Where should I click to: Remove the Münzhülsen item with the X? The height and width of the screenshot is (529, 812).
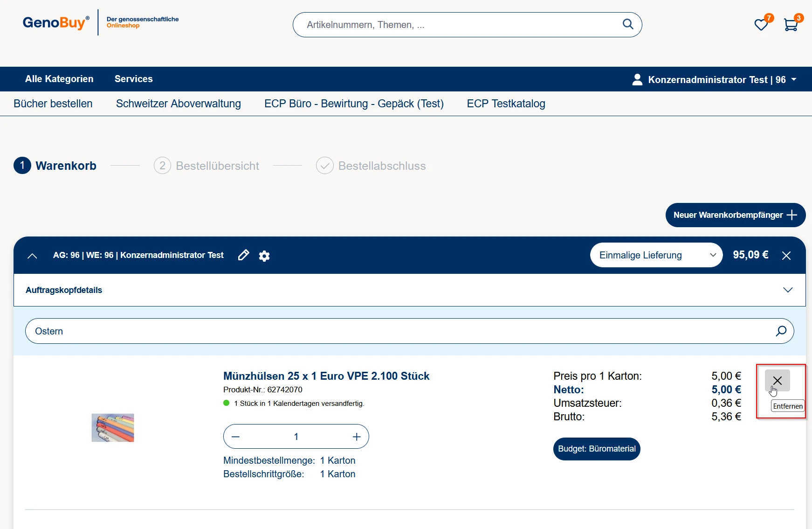tap(777, 381)
